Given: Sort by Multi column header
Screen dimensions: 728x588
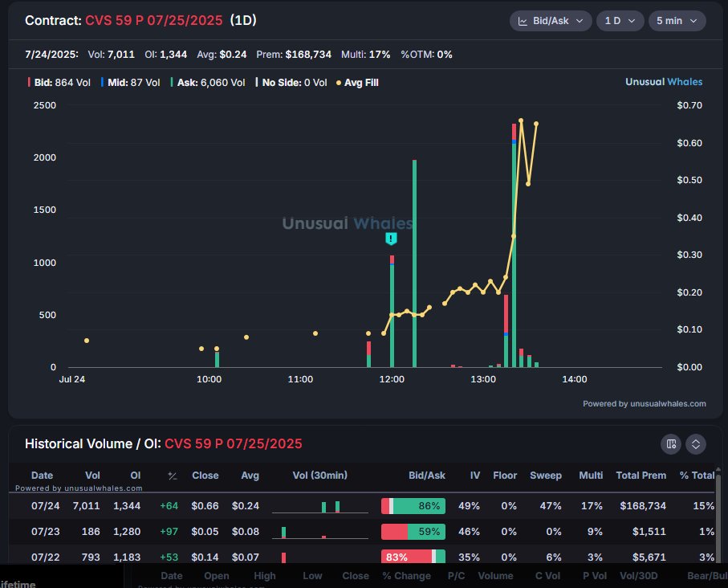Looking at the screenshot, I should pos(591,476).
